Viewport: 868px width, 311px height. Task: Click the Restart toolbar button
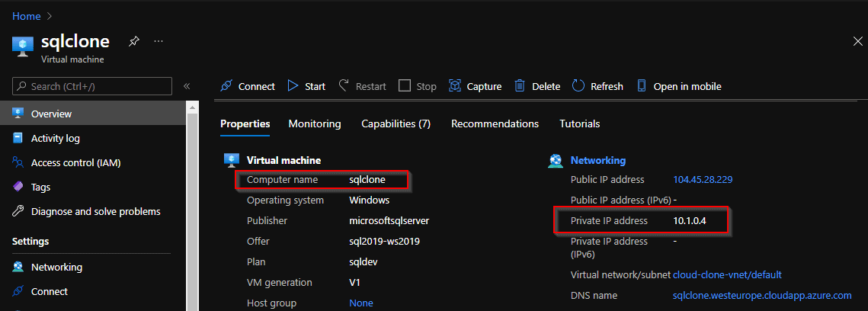tap(362, 86)
